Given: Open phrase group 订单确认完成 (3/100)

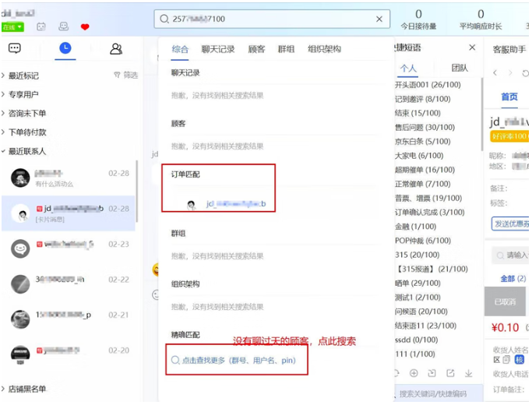Looking at the screenshot, I should coord(429,213).
